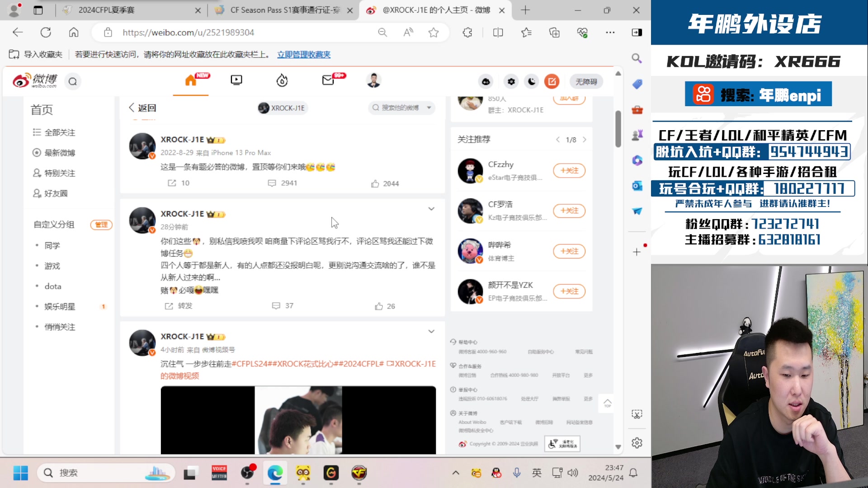Open Weibo video section via the play icon
868x488 pixels.
pos(236,80)
